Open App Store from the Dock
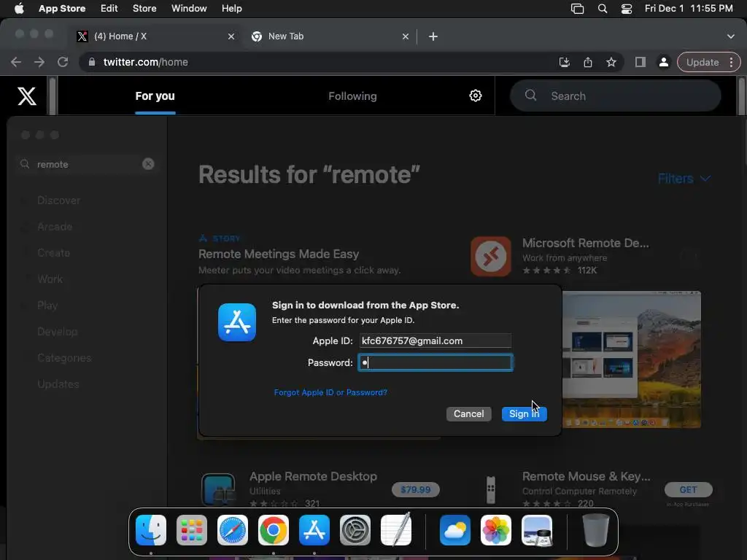The height and width of the screenshot is (560, 747). click(x=314, y=530)
